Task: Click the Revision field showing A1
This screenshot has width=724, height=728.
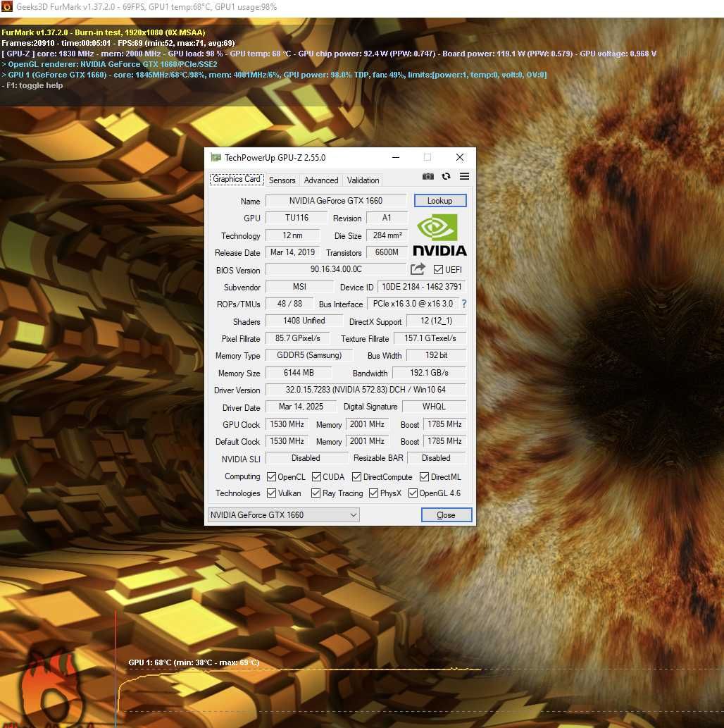Action: 387,218
